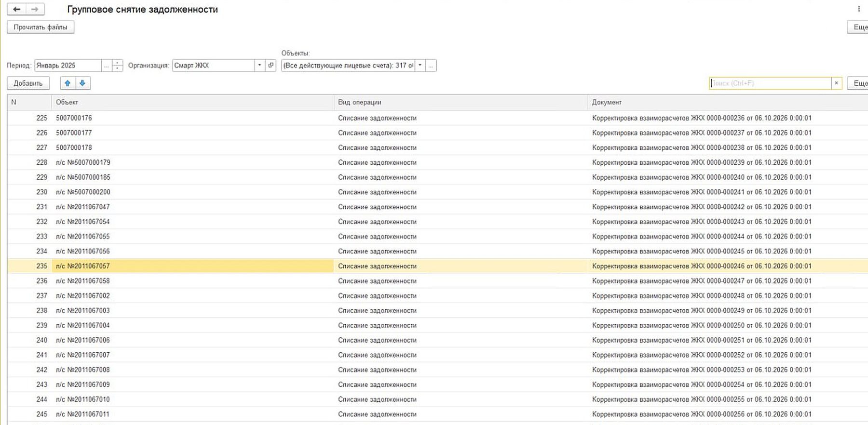Sort by the N column header
The image size is (868, 425).
click(29, 102)
